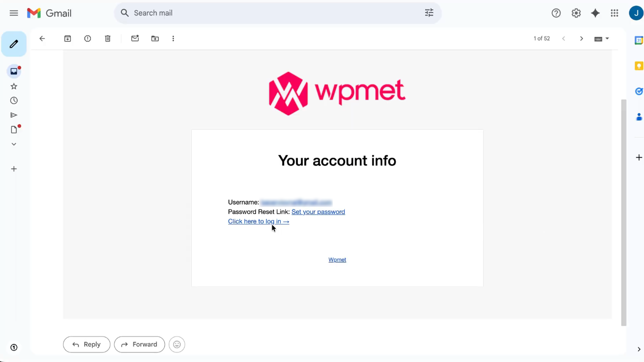
Task: Open the main menu hamburger
Action: point(14,13)
